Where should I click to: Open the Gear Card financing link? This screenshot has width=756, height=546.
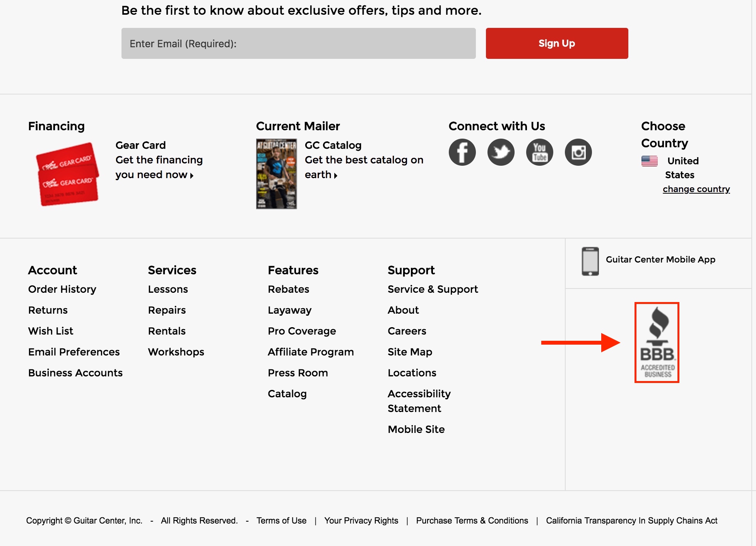(x=159, y=160)
